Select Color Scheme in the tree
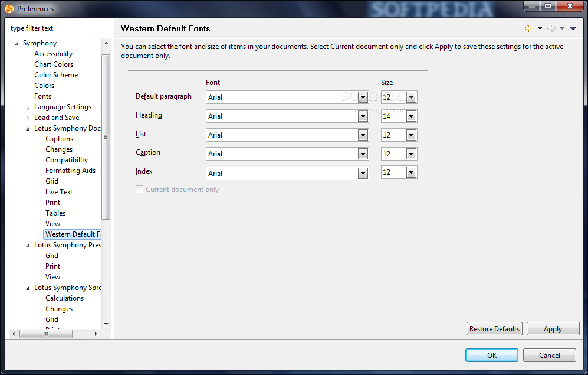This screenshot has width=588, height=375. (56, 74)
